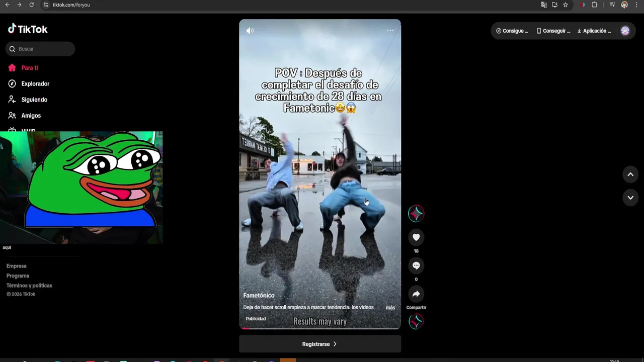The image size is (644, 362).
Task: Expand caption with 'más' link
Action: (390, 307)
